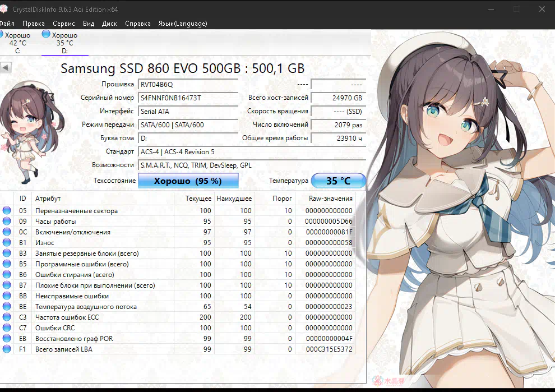This screenshot has width=555, height=392.
Task: Select the Температура воздушного потока row
Action: click(178, 307)
